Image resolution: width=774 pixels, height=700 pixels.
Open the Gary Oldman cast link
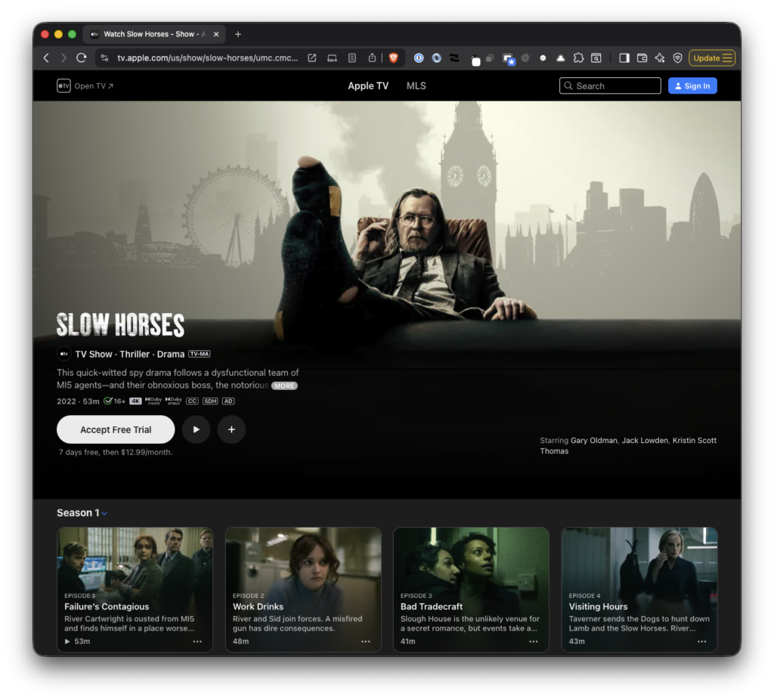pos(593,441)
